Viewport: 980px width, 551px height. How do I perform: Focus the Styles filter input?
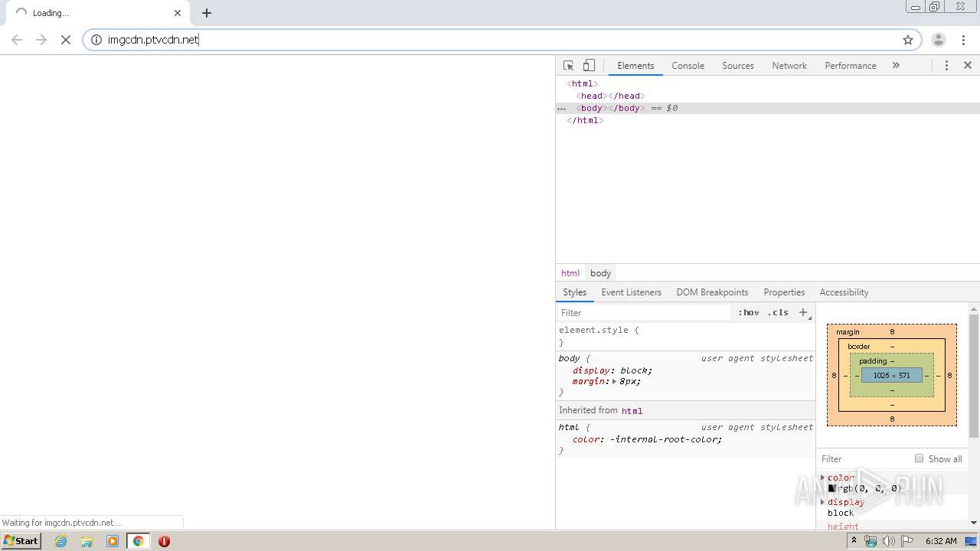643,312
